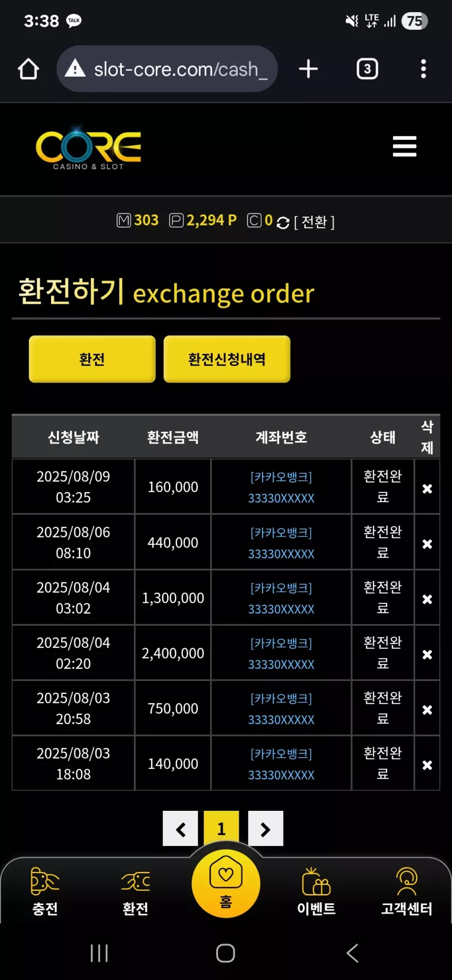
Task: Tap the center 홈 heart button
Action: [x=226, y=883]
